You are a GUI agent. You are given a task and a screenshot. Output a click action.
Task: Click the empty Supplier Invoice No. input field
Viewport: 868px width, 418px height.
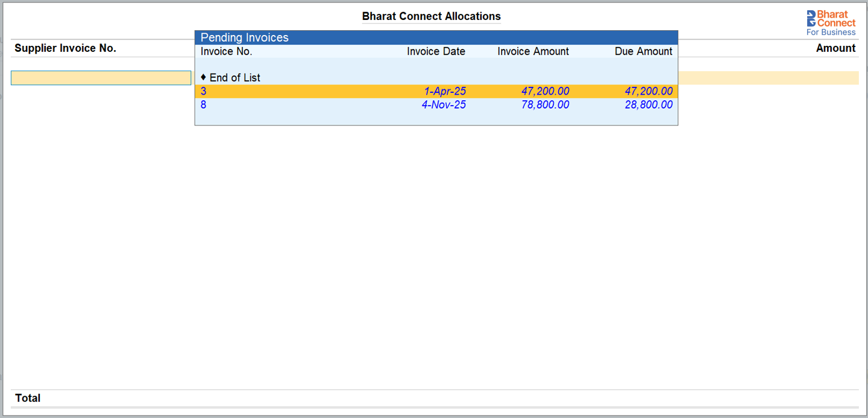tap(101, 78)
